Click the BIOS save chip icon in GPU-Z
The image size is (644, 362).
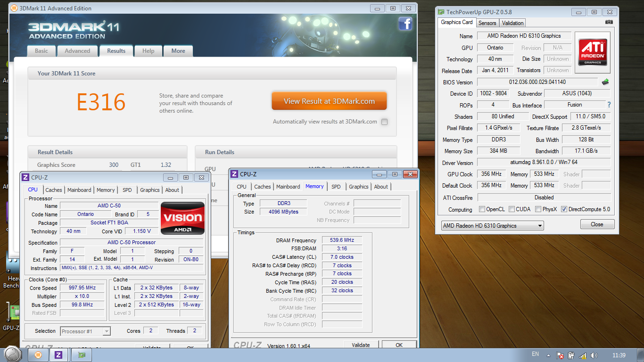(605, 82)
